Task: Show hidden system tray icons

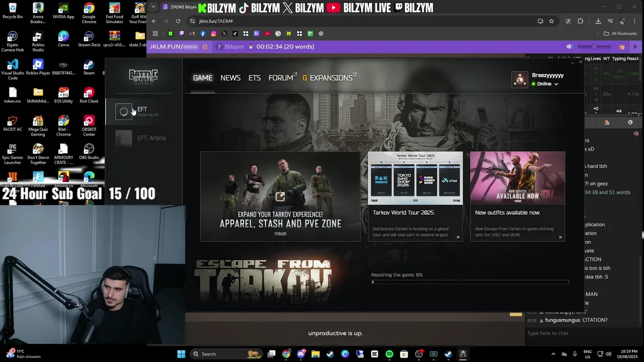Action: pyautogui.click(x=553, y=354)
